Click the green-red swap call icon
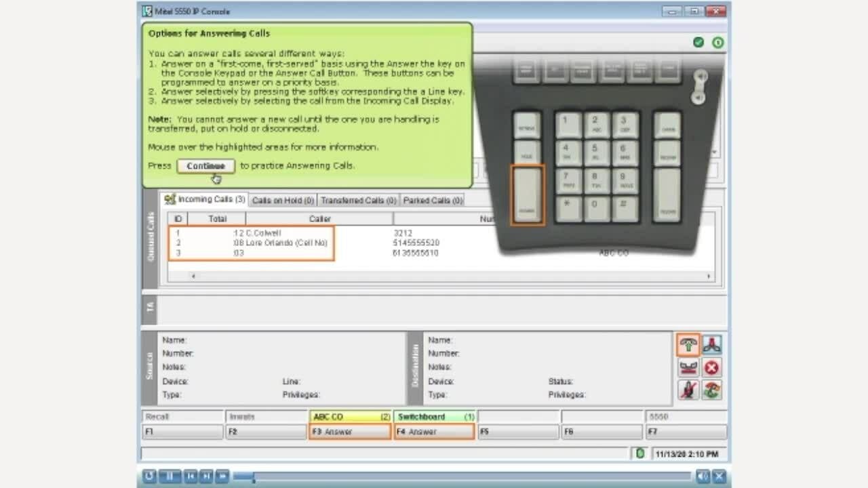The height and width of the screenshot is (488, 868). pos(711,390)
